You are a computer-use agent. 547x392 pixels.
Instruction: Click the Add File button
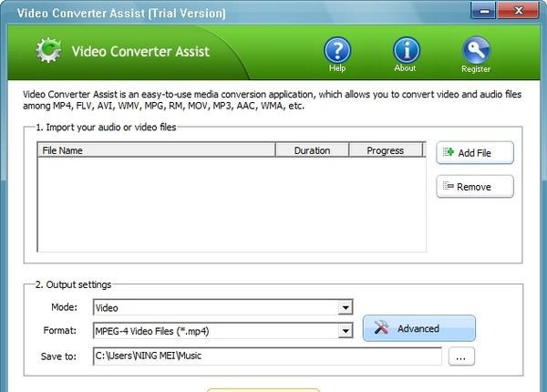click(475, 153)
